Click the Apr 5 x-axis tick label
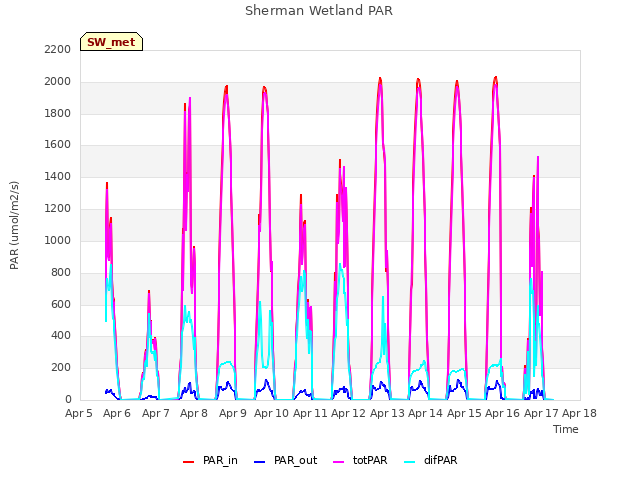The width and height of the screenshot is (640, 480). pyautogui.click(x=79, y=413)
